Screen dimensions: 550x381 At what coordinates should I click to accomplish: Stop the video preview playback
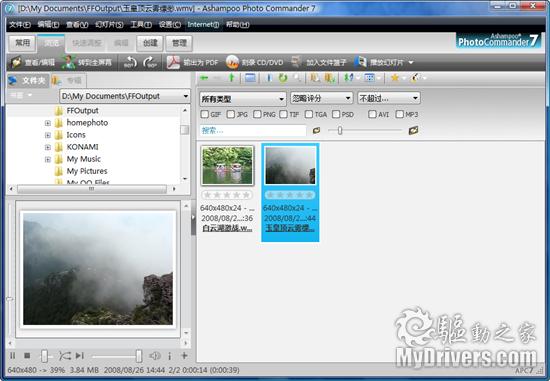point(27,356)
